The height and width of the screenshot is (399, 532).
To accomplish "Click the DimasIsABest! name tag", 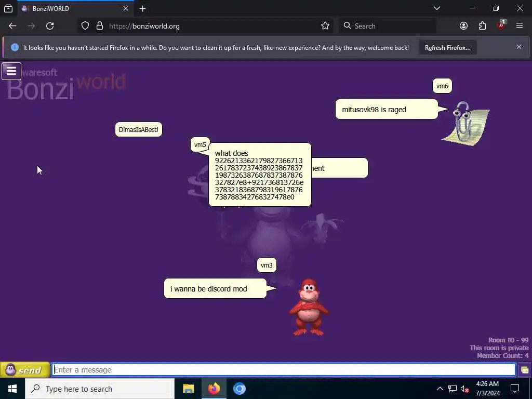I will point(138,129).
